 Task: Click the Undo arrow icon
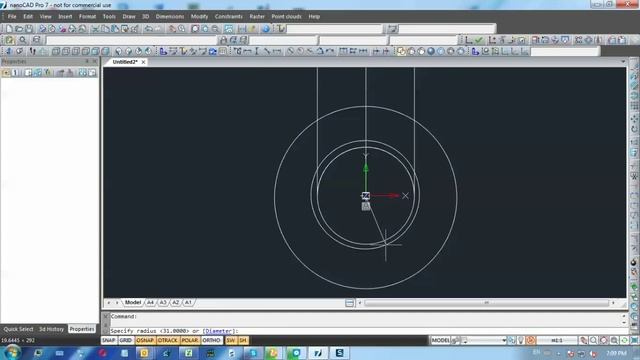tap(149, 29)
